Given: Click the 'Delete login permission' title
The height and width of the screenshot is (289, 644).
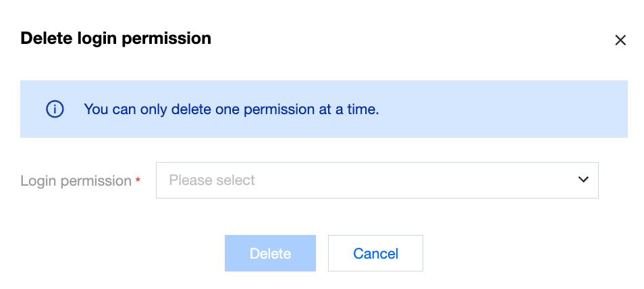Looking at the screenshot, I should tap(116, 38).
